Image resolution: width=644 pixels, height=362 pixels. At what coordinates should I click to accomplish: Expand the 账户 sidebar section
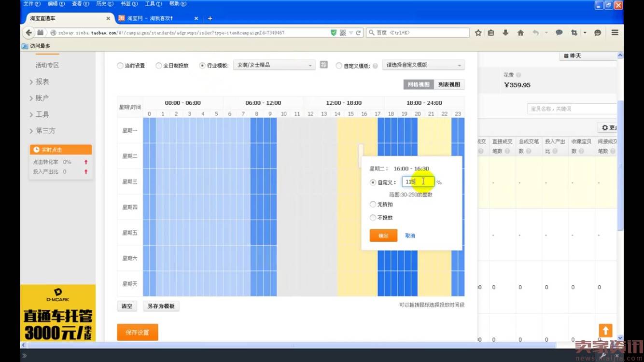40,98
